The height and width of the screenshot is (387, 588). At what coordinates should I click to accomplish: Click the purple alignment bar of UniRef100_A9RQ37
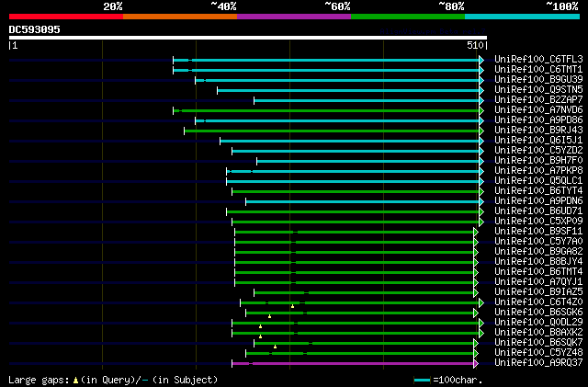tap(353, 363)
